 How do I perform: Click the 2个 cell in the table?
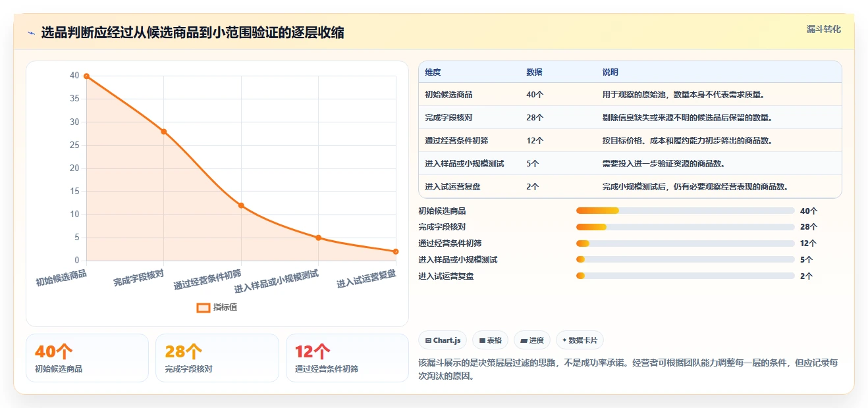coord(533,186)
